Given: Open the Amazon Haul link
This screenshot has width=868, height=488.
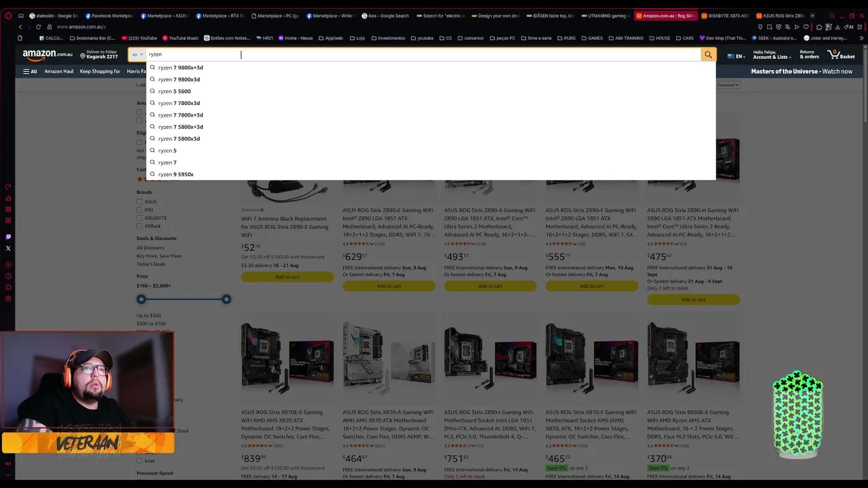Looking at the screenshot, I should (59, 71).
